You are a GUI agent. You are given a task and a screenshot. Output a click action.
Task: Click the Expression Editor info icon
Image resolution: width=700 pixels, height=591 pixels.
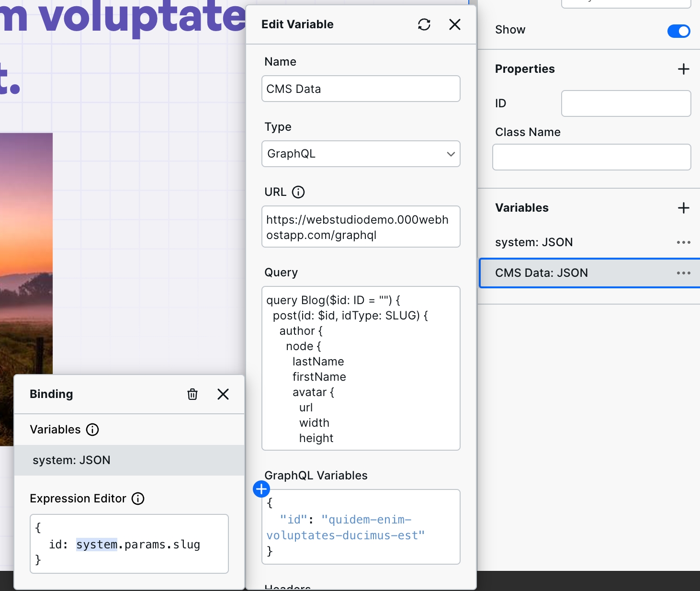pos(138,499)
